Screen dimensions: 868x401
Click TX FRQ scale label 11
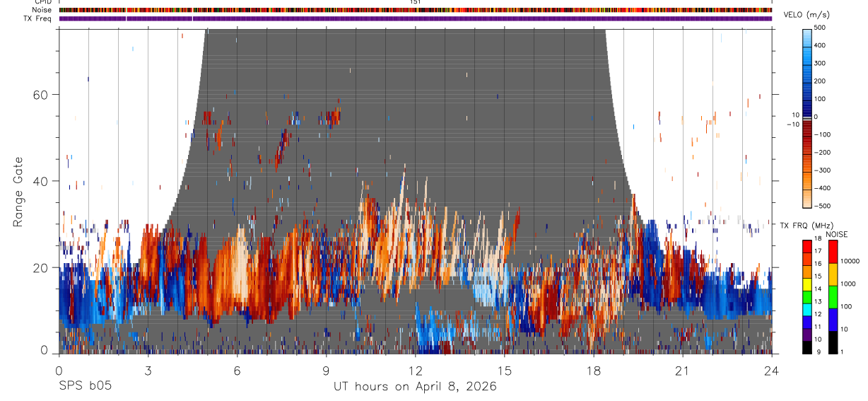[819, 327]
